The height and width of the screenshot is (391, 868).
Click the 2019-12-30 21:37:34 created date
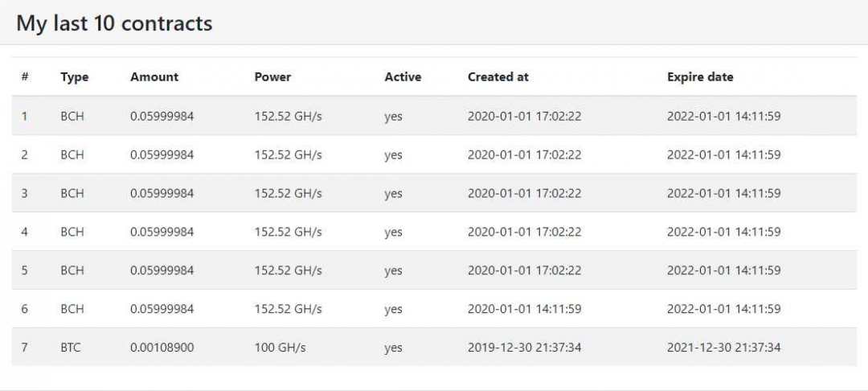click(524, 348)
